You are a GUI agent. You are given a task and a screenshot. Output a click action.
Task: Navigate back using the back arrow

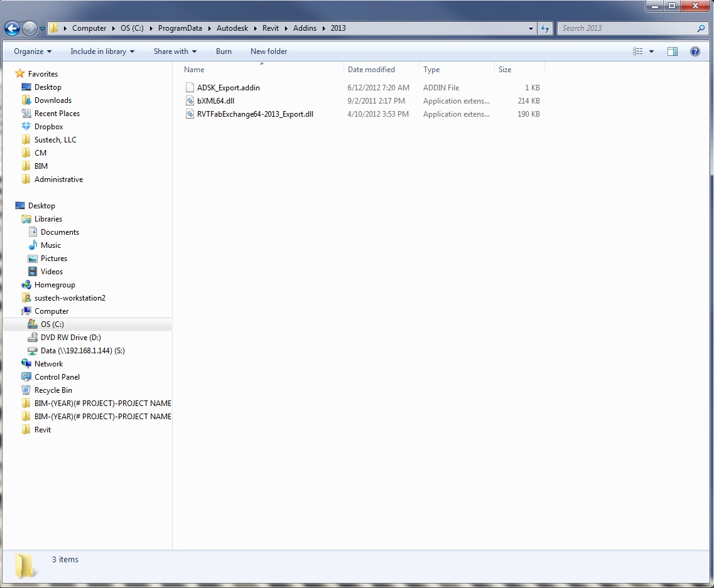(13, 28)
